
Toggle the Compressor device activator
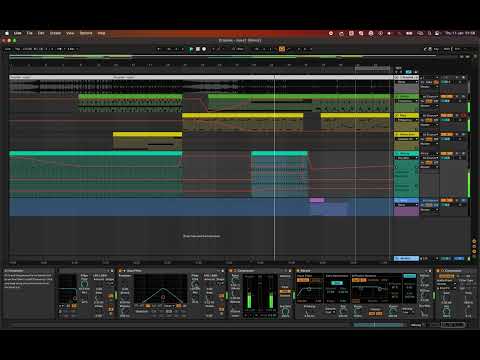231,271
